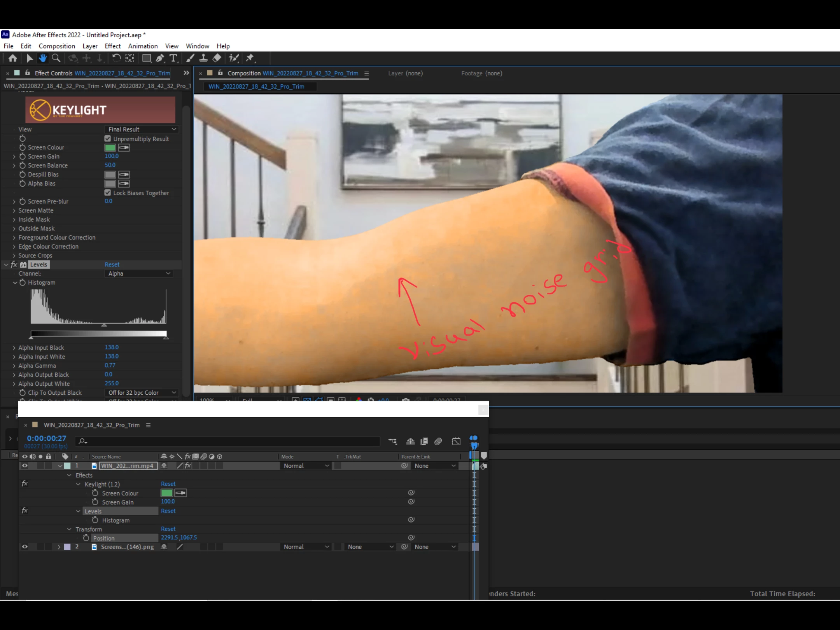Select the Puppet Pin tool

[250, 58]
